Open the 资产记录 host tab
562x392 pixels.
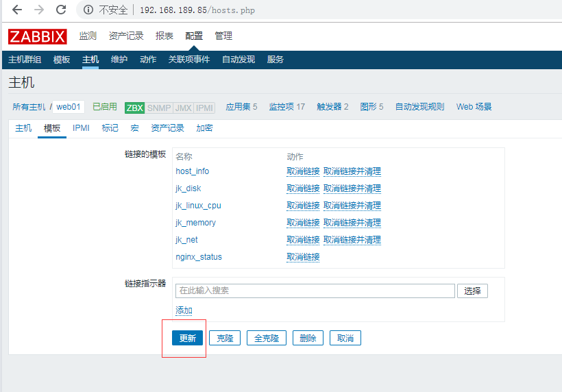tap(167, 128)
